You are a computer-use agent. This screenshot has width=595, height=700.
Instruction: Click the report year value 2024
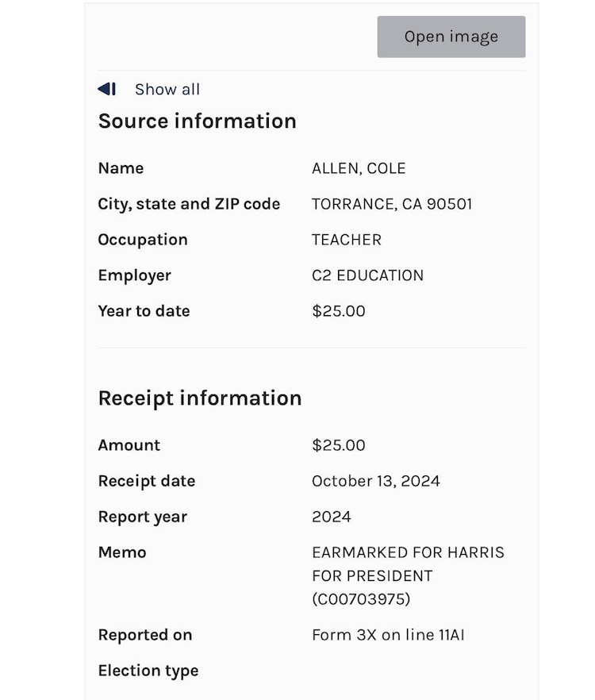pos(331,517)
